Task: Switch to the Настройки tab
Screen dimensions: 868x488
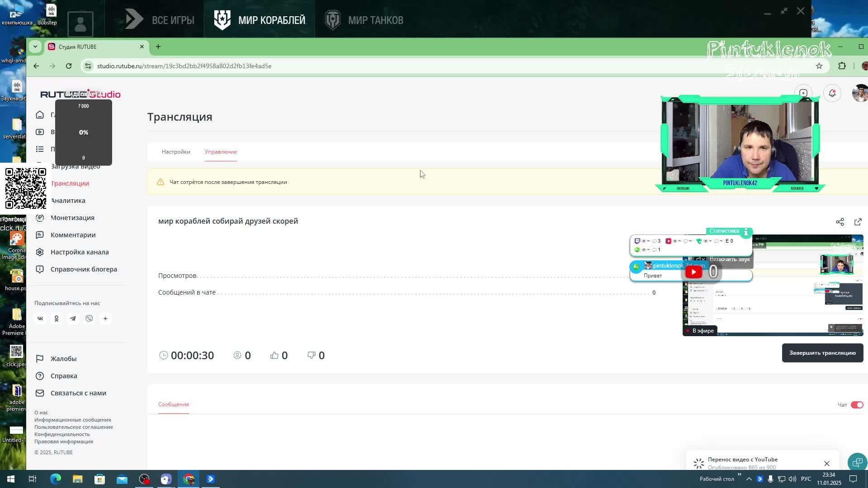Action: pos(176,152)
